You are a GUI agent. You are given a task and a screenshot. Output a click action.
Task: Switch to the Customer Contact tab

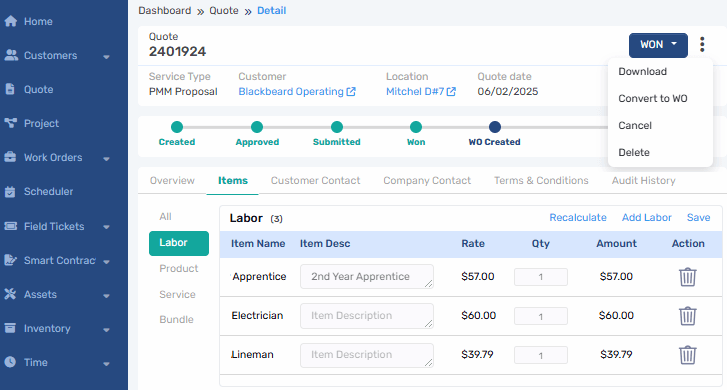315,180
